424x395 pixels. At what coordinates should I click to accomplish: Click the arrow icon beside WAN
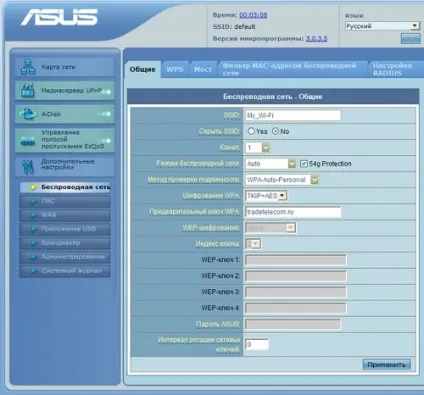pyautogui.click(x=33, y=215)
